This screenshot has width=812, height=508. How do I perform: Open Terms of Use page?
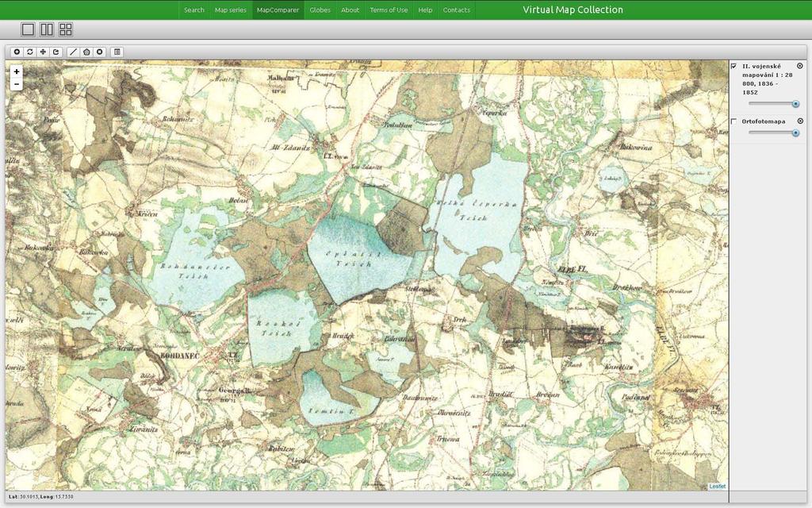click(x=389, y=10)
